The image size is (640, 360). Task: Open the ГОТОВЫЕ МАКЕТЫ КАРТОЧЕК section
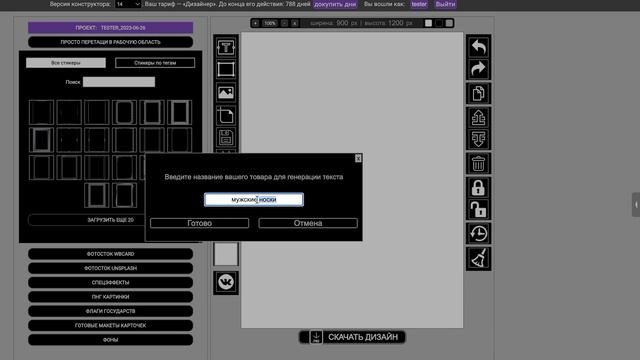(111, 325)
